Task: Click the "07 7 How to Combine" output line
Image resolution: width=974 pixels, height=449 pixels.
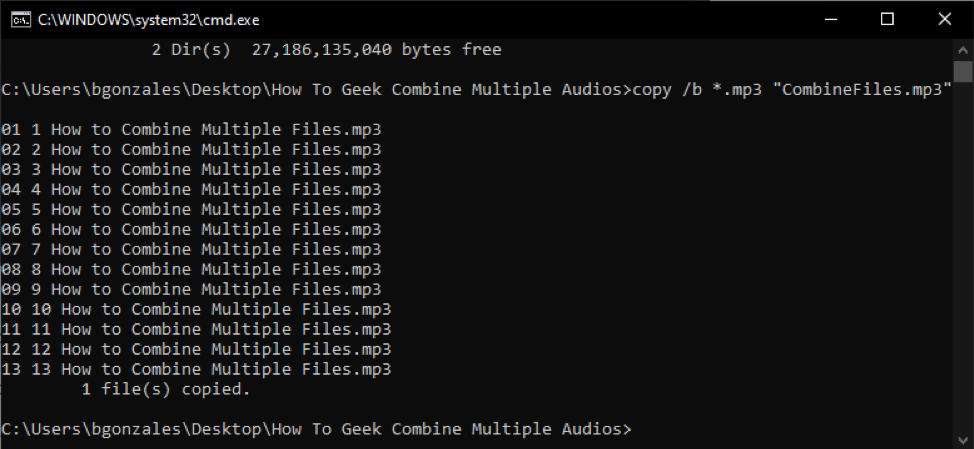Action: (x=191, y=250)
